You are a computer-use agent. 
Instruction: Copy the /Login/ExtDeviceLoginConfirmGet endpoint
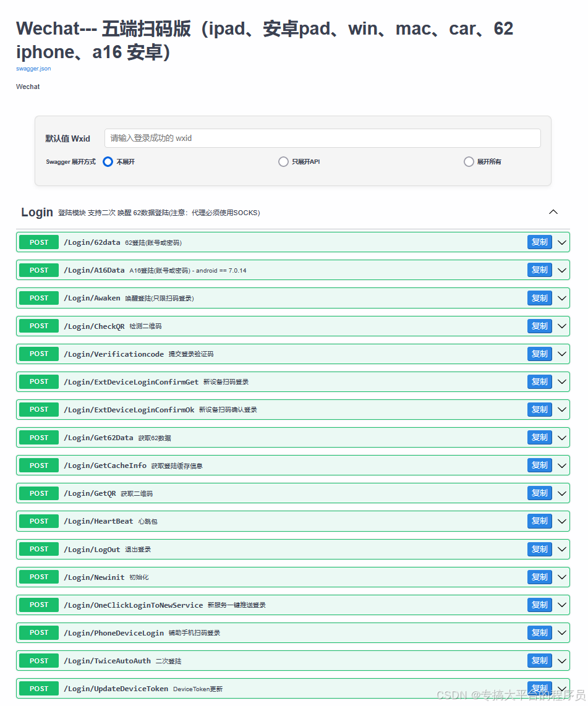539,382
